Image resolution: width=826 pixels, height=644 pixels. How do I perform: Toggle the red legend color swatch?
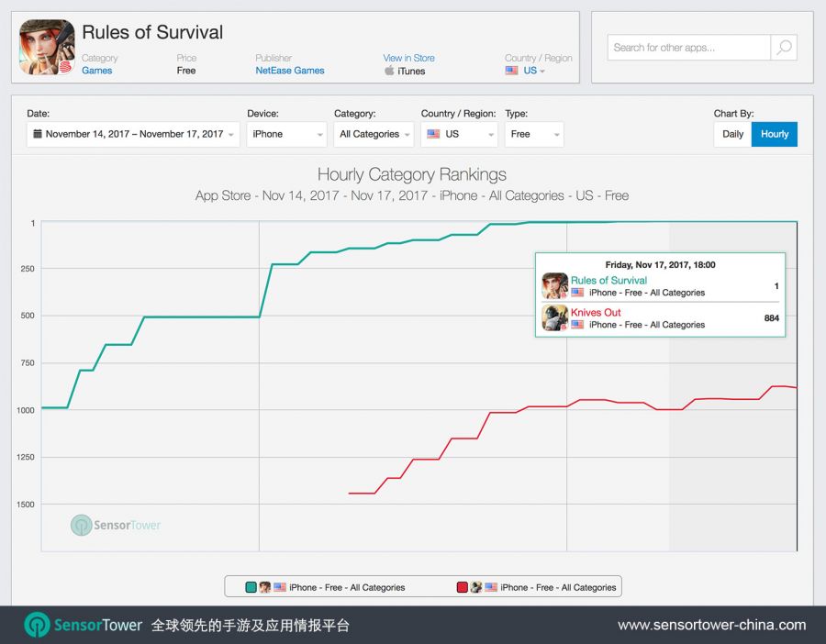point(462,587)
